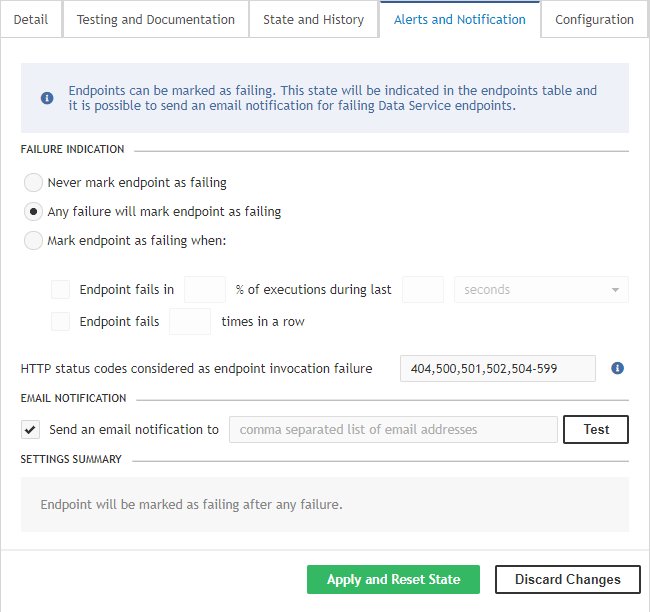Open the seconds time unit dropdown
This screenshot has height=612, width=650.
[x=541, y=290]
